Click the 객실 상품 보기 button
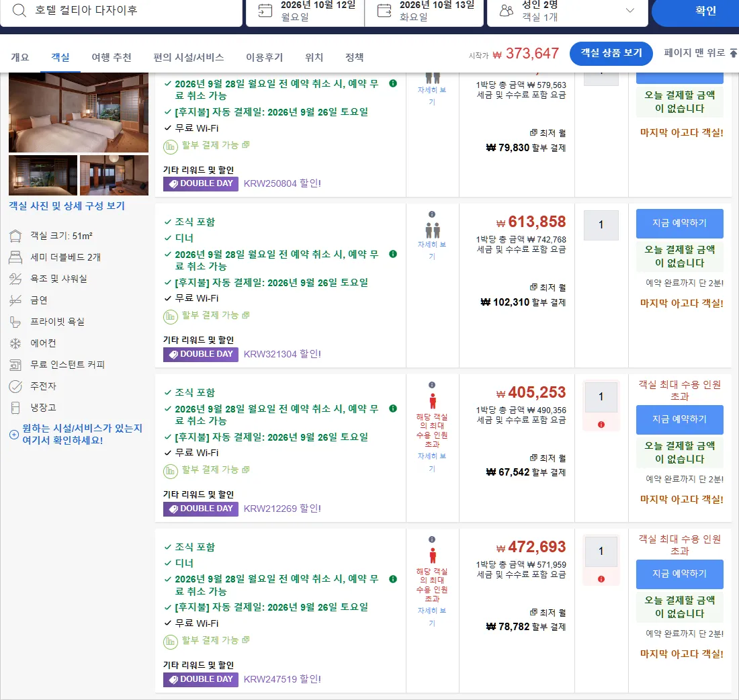739x700 pixels. click(611, 53)
